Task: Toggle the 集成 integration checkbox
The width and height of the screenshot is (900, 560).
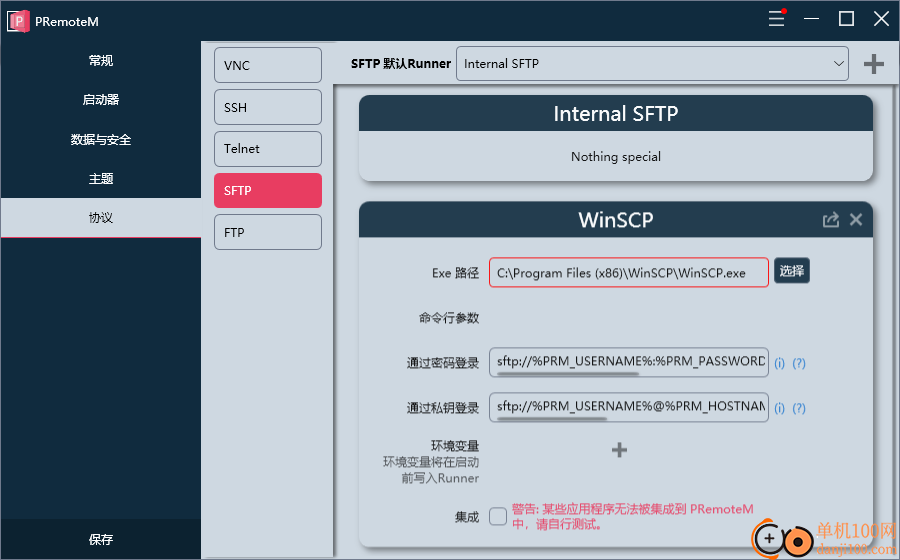Action: point(498,516)
